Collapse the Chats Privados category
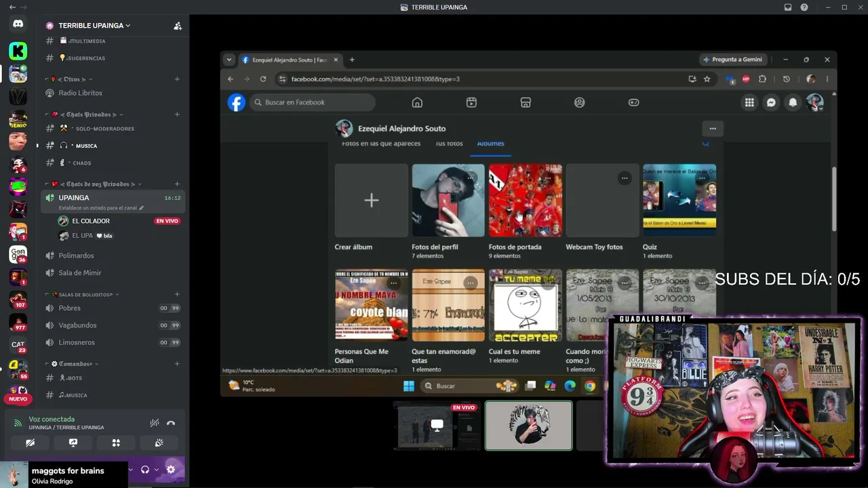 (88, 115)
